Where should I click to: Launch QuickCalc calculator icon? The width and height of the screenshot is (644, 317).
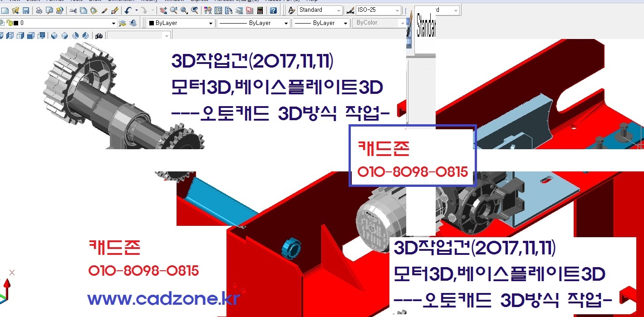coord(260,10)
